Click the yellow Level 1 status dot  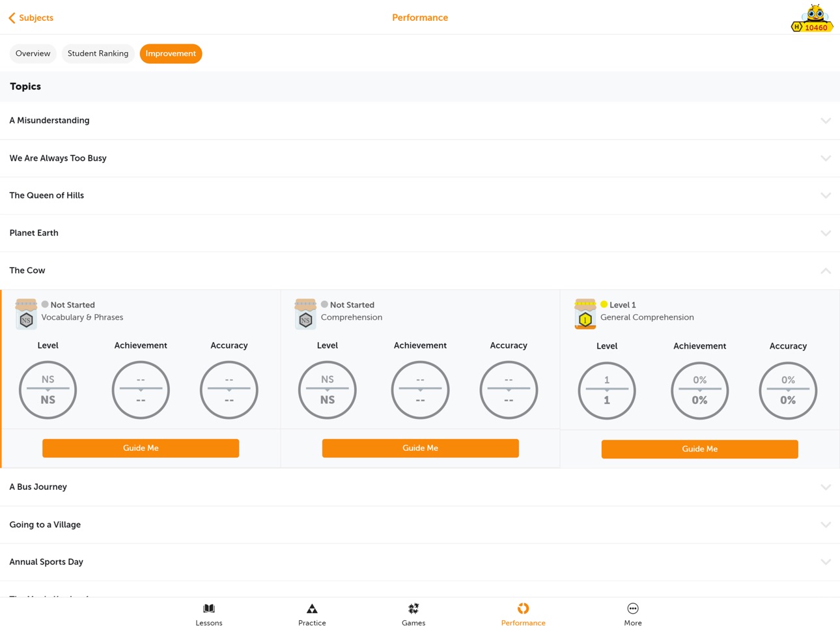(604, 304)
